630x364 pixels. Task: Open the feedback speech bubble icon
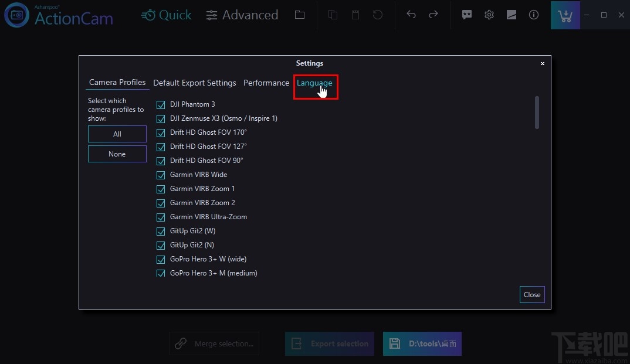point(466,15)
